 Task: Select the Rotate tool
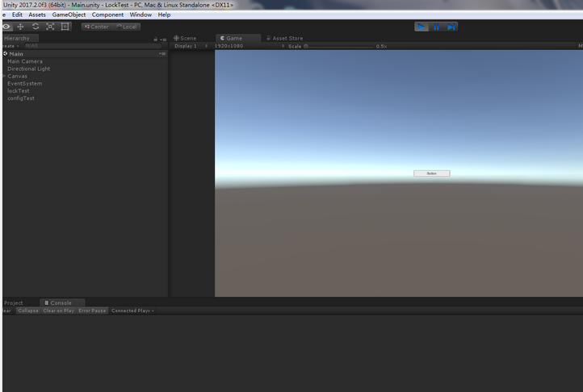pos(36,27)
